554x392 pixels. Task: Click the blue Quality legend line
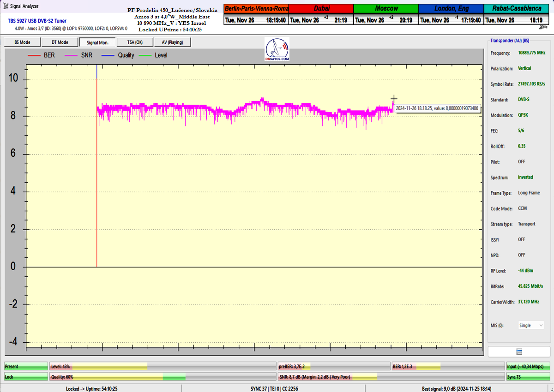click(x=108, y=55)
